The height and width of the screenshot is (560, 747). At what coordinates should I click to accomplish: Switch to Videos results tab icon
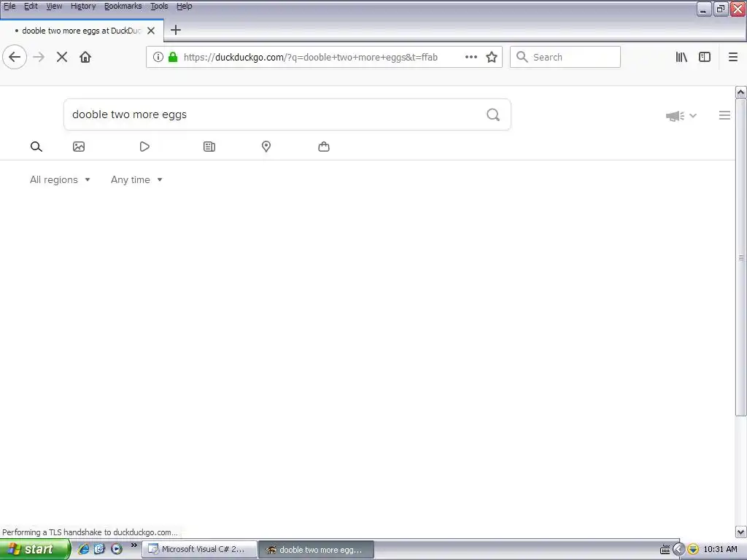tap(145, 147)
